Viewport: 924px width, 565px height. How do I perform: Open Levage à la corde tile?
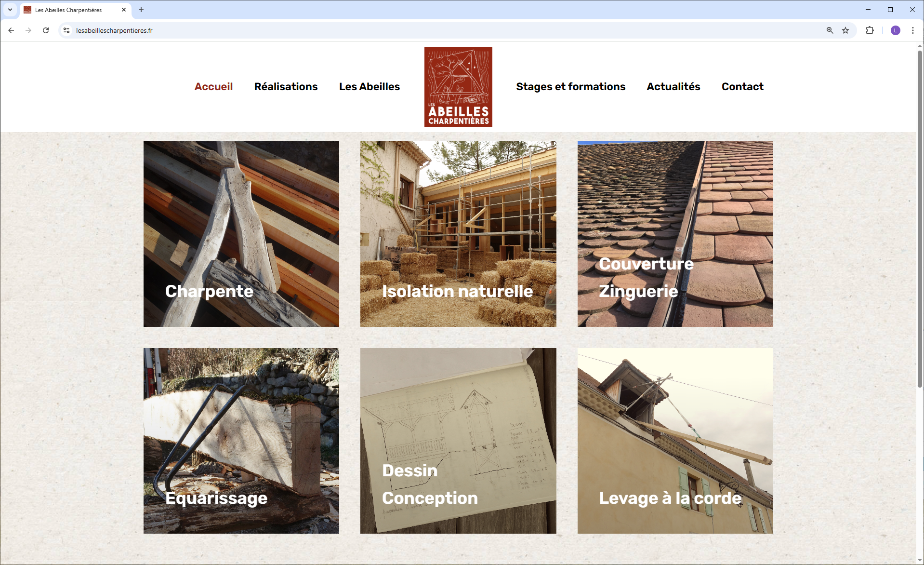tap(675, 441)
